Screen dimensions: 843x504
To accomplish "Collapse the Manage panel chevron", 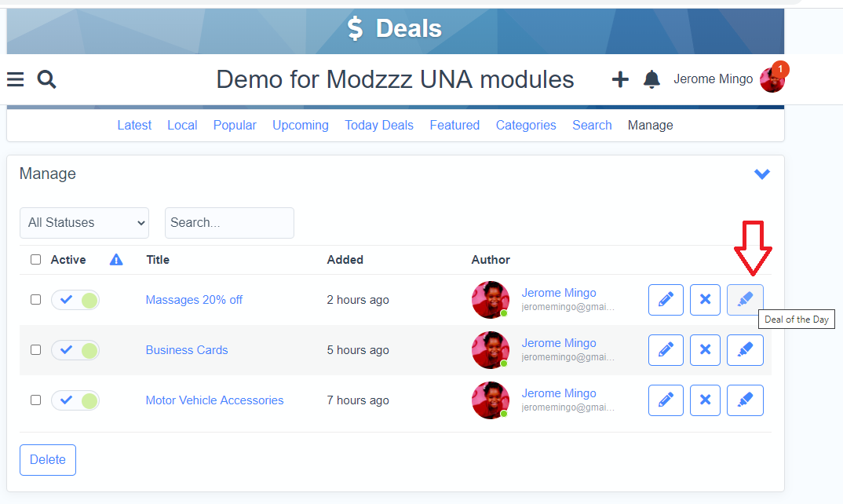I will pos(761,174).
